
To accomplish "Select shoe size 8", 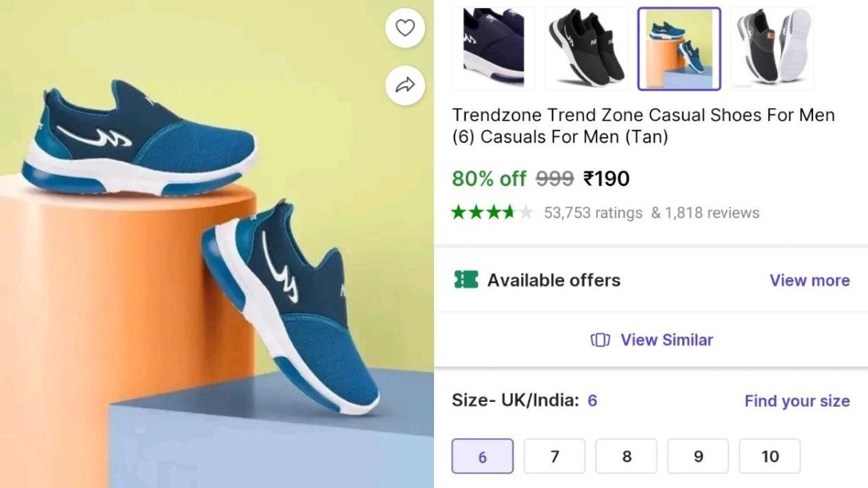I will 626,456.
